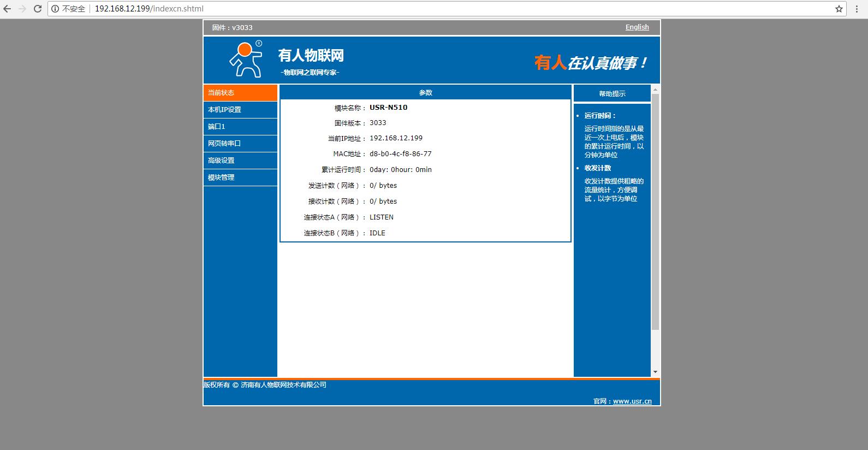868x450 pixels.
Task: Switch language via English link
Action: coord(637,27)
